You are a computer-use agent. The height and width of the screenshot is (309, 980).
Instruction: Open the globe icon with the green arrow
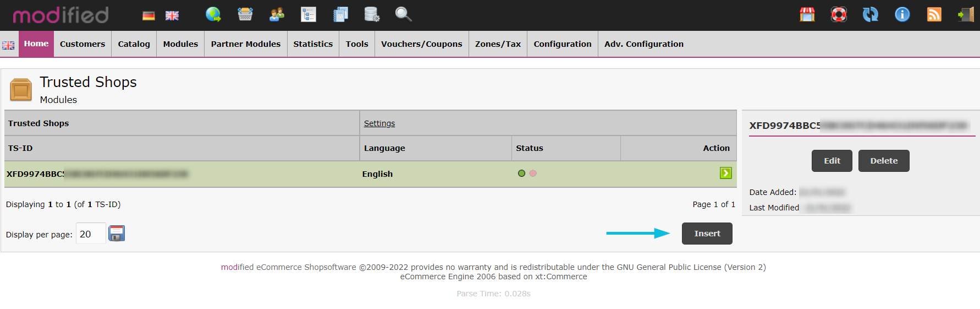tap(213, 14)
